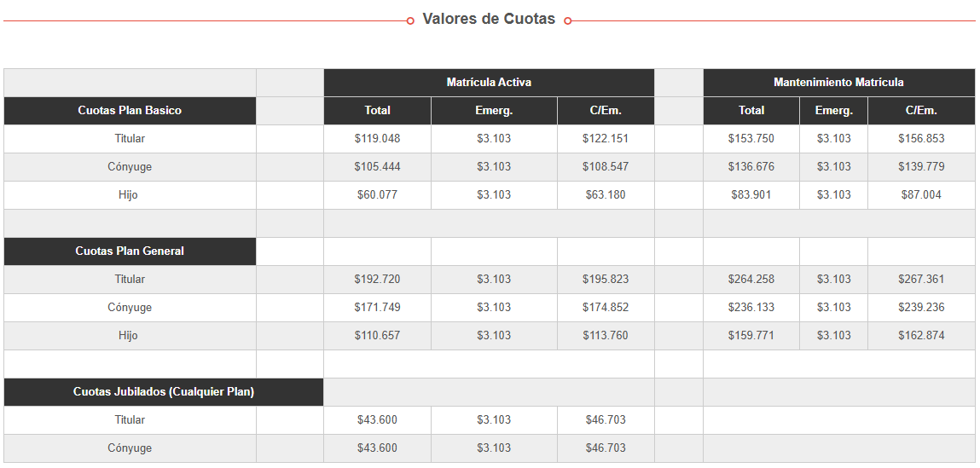The image size is (980, 468).
Task: Click C/Em. header under Matrícula Activa
Action: (x=605, y=111)
